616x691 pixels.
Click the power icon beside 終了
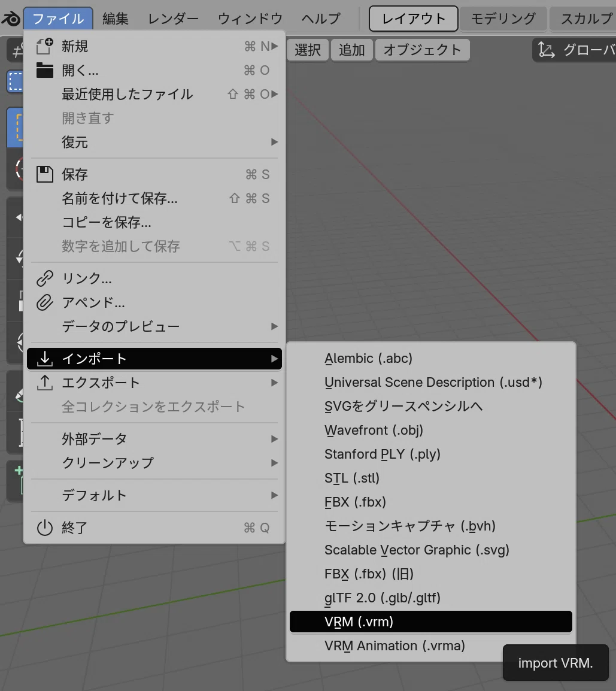click(44, 528)
